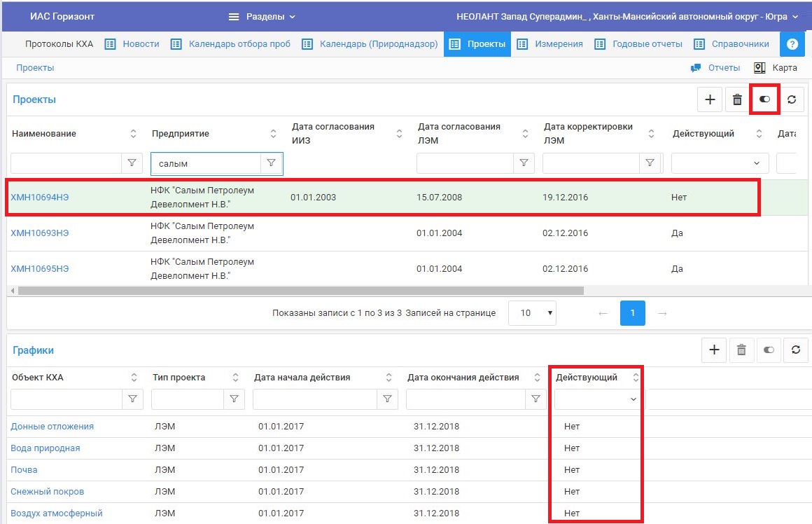Refresh the Графики table
Image resolution: width=812 pixels, height=524 pixels.
tap(795, 350)
